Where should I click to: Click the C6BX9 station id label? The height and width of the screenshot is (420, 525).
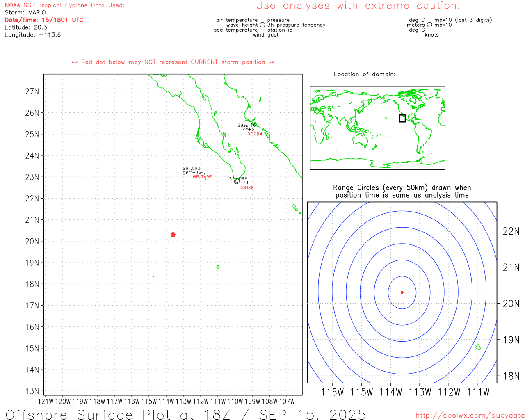pos(247,187)
